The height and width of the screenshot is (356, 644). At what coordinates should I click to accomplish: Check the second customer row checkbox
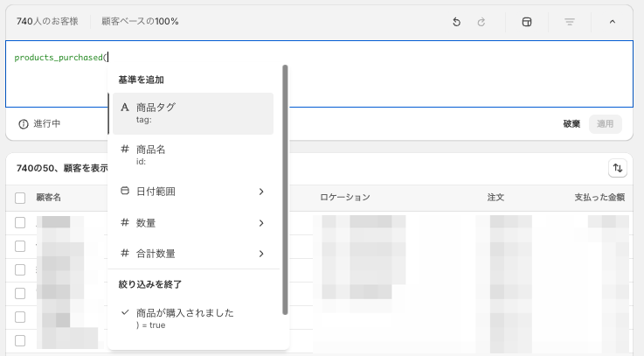(20, 246)
